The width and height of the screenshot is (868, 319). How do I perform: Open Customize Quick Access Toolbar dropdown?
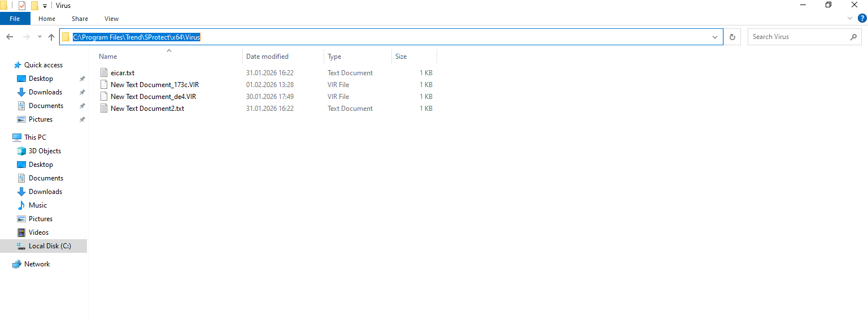(45, 6)
